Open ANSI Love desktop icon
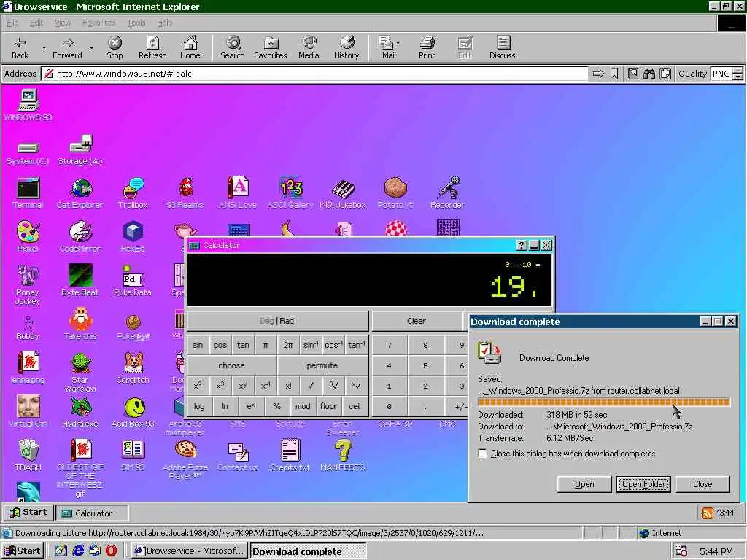747x560 pixels. click(x=238, y=193)
